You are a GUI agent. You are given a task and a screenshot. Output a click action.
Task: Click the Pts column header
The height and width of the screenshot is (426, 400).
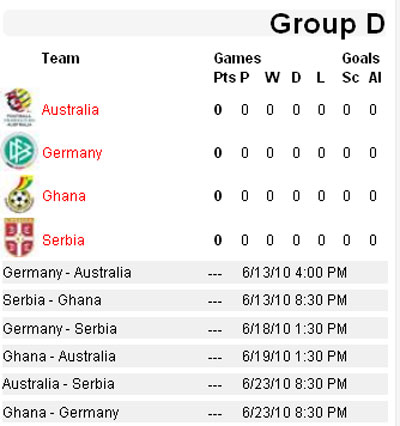click(x=224, y=78)
